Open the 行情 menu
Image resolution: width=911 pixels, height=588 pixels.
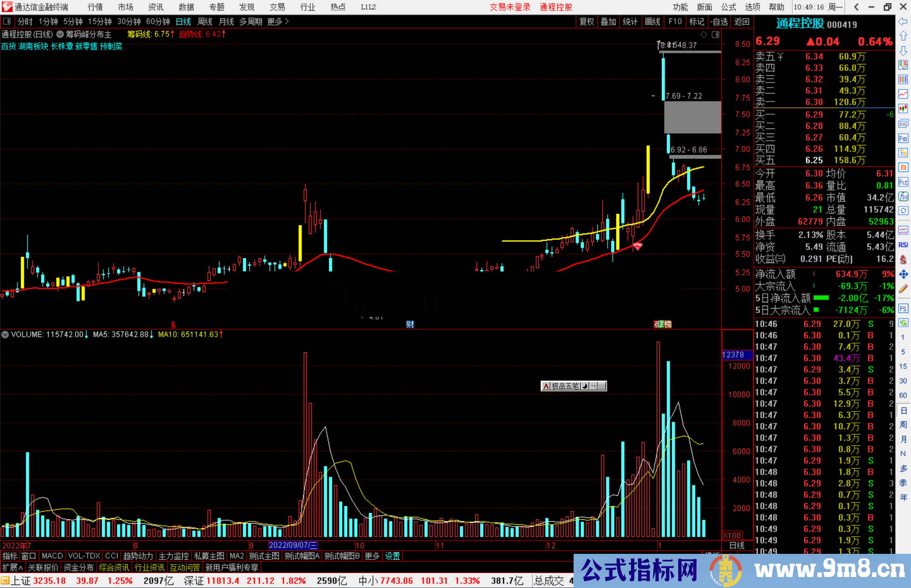[x=95, y=7]
